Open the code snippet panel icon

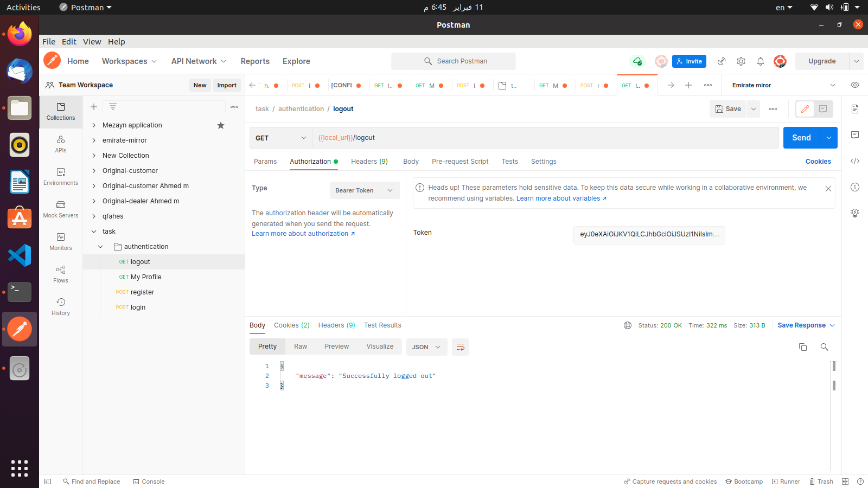(855, 161)
